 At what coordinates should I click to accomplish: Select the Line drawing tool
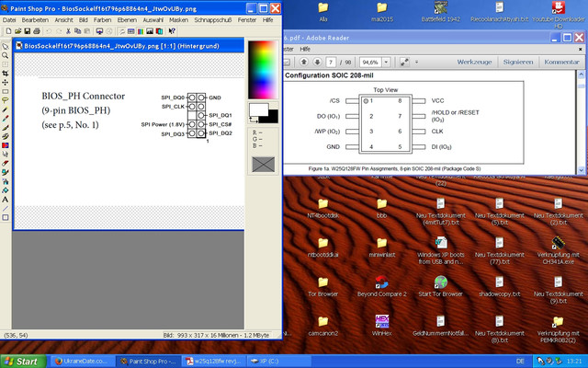tap(6, 208)
